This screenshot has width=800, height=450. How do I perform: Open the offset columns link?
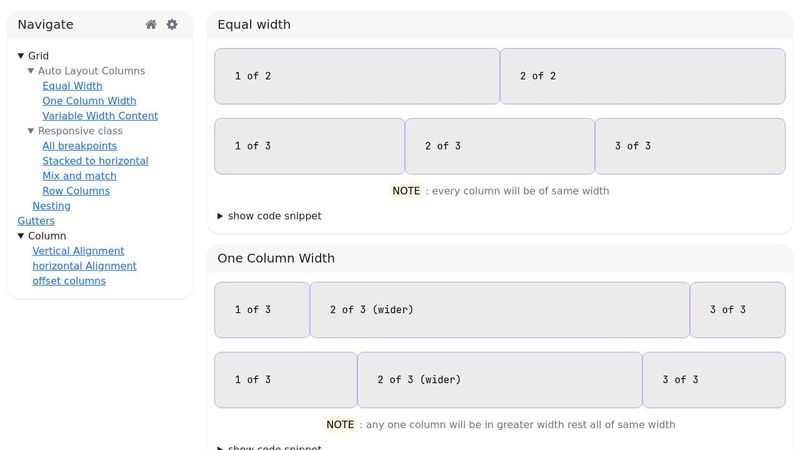[69, 281]
